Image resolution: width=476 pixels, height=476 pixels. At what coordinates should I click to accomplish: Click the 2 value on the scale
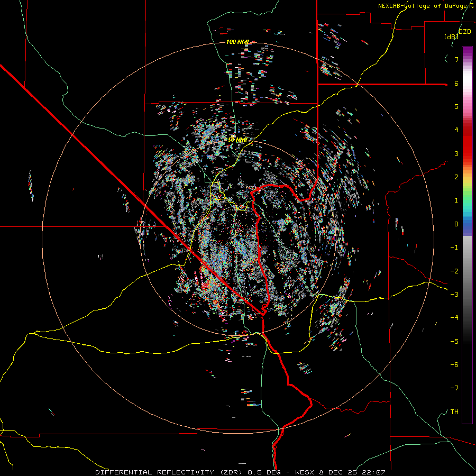(x=456, y=177)
